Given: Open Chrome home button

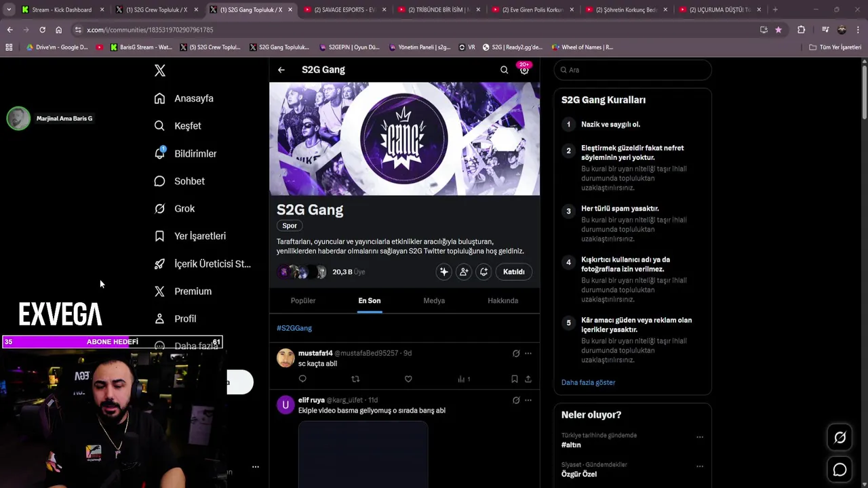Looking at the screenshot, I should click(x=58, y=30).
